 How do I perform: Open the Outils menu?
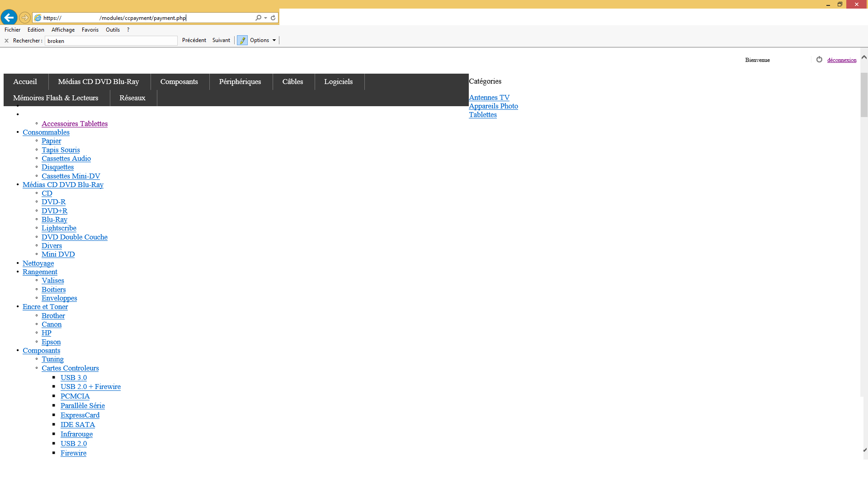point(113,30)
